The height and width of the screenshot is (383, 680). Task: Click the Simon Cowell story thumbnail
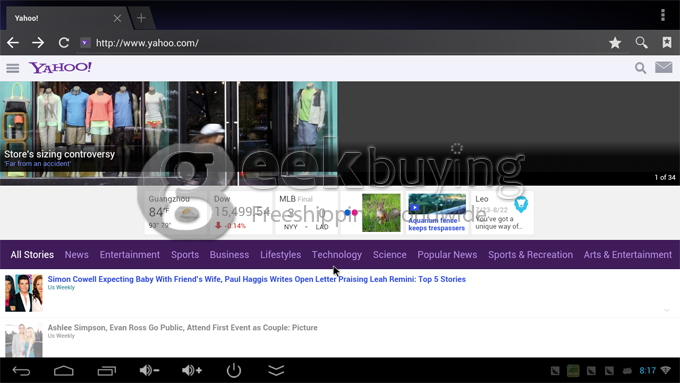pos(24,293)
